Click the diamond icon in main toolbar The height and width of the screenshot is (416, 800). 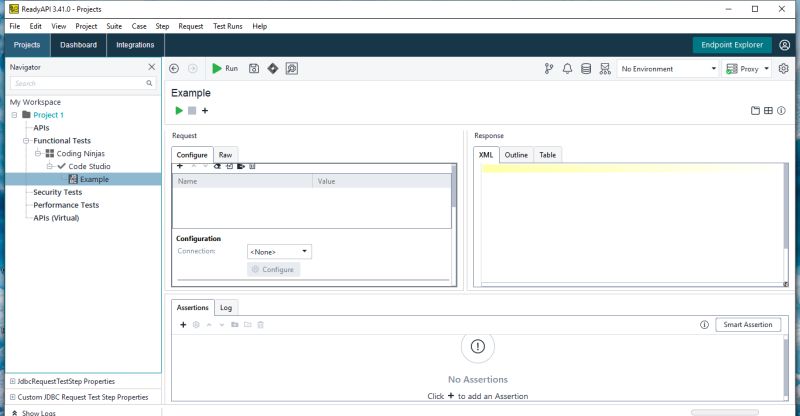tap(273, 68)
